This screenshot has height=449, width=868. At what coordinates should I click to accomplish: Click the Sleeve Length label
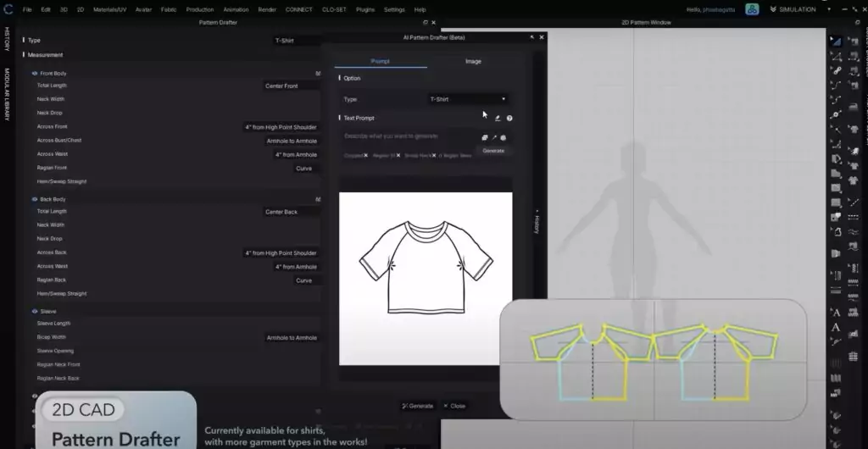[53, 324]
